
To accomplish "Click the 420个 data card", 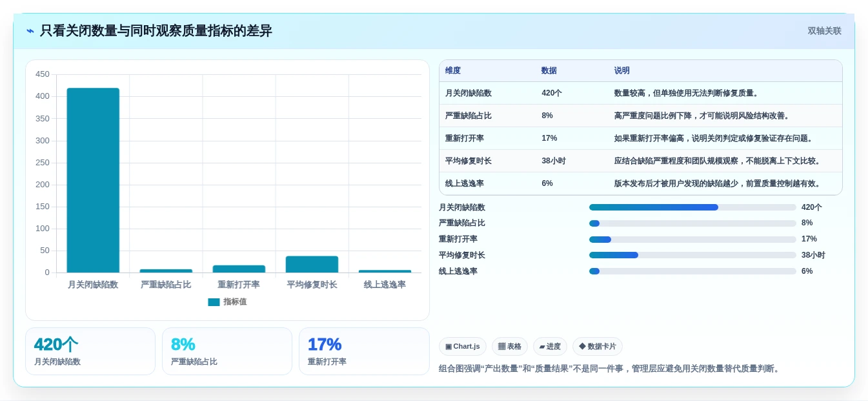I will point(90,351).
